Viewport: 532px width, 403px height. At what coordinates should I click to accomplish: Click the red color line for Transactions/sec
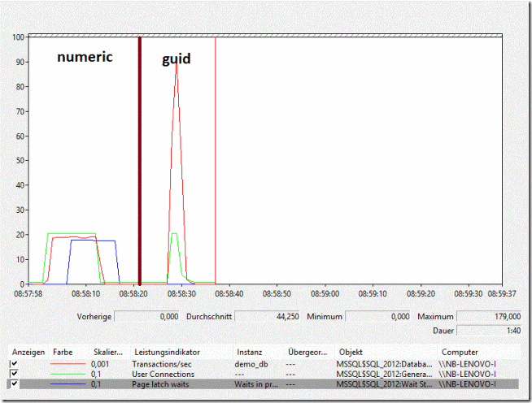(68, 364)
